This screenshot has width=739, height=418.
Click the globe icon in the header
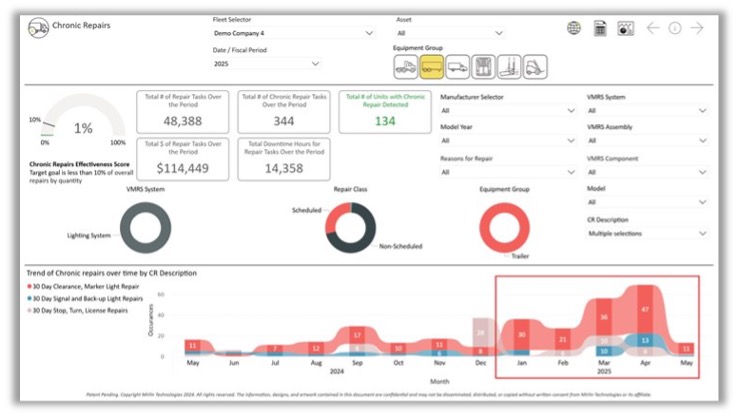point(574,28)
